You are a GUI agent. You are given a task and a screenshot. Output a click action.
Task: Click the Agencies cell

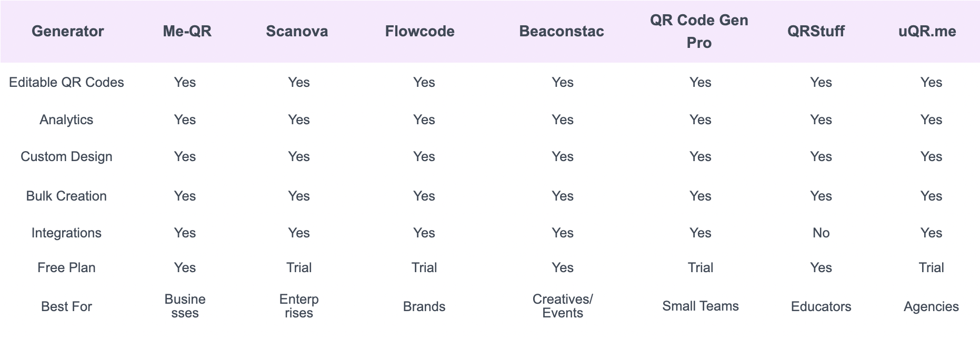tap(931, 307)
